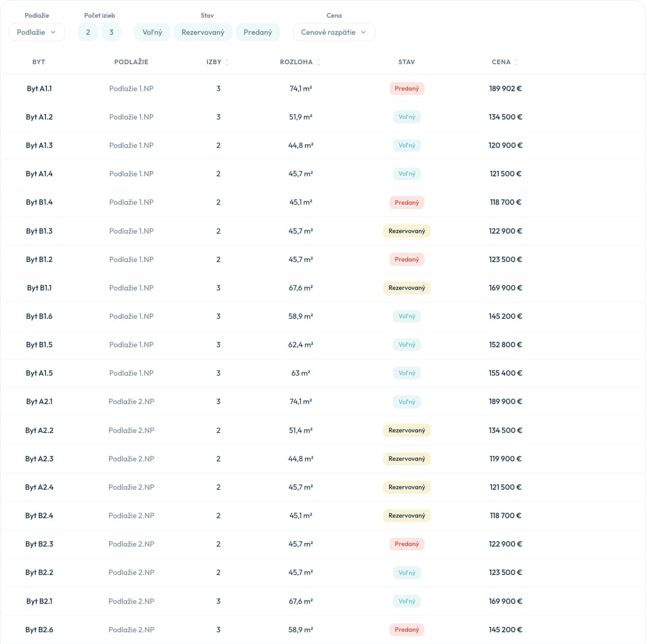Click the Predaný badge for Byt B1.4
The image size is (646, 644).
point(407,203)
